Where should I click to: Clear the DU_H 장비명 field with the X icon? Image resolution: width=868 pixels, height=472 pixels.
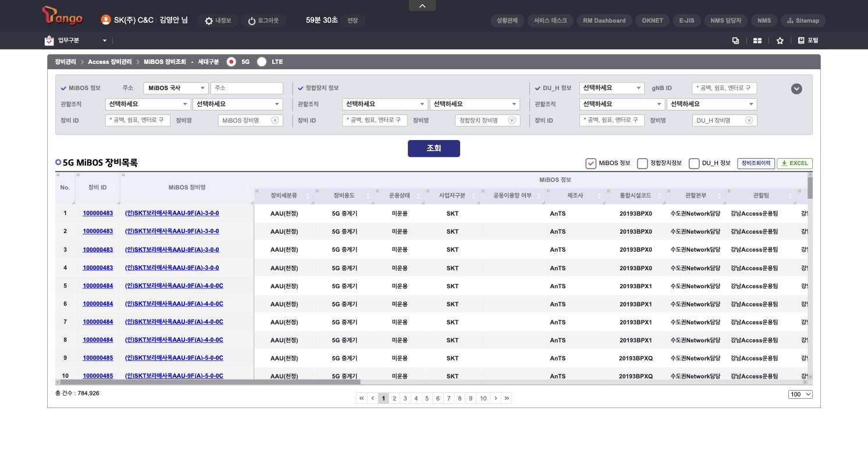(x=749, y=120)
